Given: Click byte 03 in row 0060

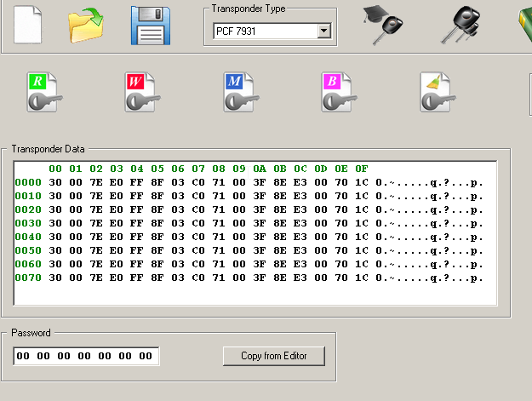Looking at the screenshot, I should tap(178, 264).
